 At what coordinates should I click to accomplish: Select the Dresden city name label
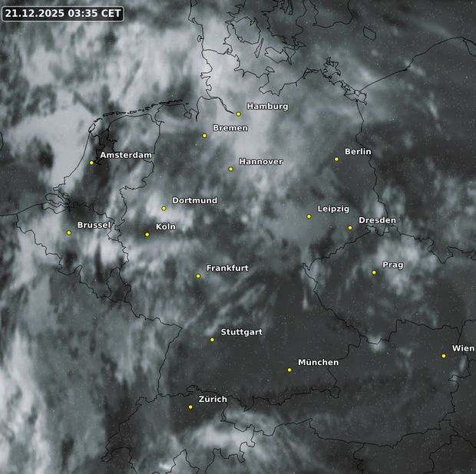pos(377,221)
